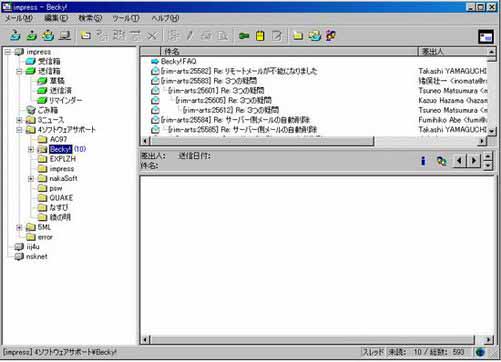Click the globe icon in status bar

pos(480,352)
